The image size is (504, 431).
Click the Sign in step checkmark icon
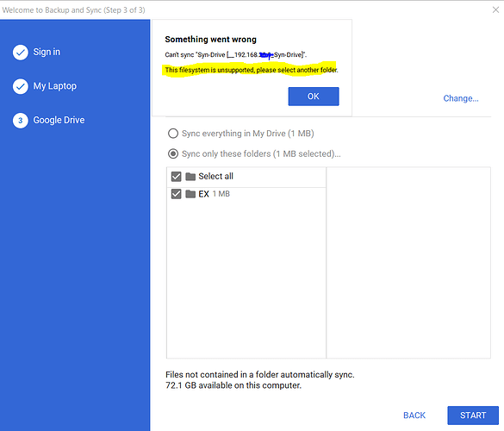(21, 53)
